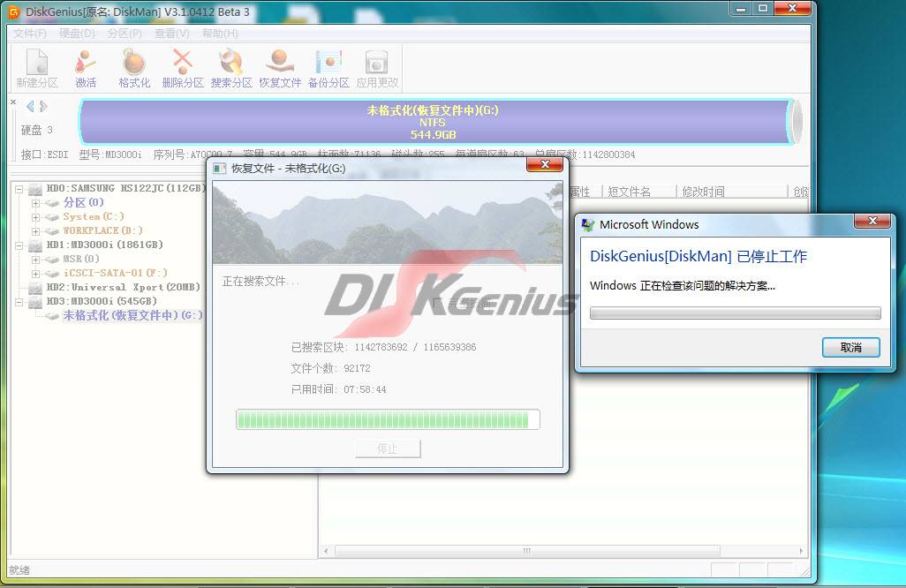Collapse the HD1 MD3000i 1861GB node
Screen dimensions: 906x588
pyautogui.click(x=19, y=245)
